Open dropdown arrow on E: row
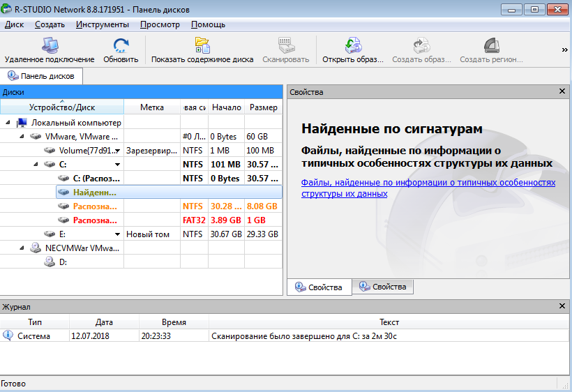Screen dimensions: 572x392 (x=117, y=234)
